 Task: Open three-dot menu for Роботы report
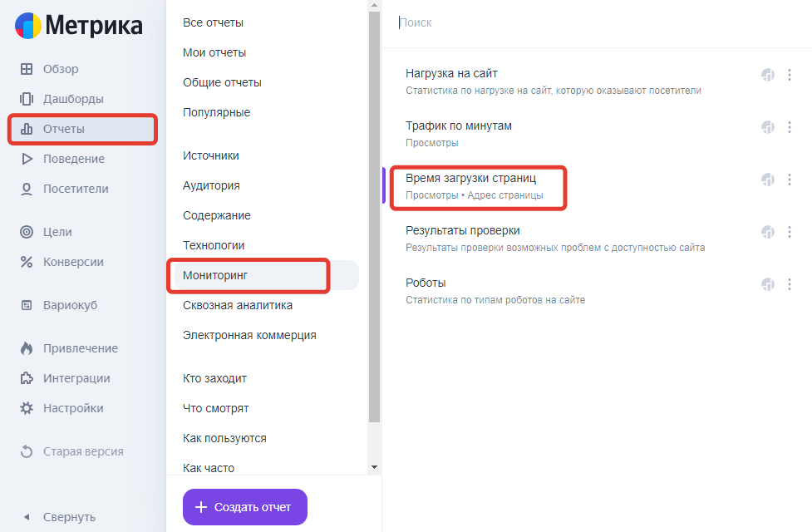[x=790, y=284]
